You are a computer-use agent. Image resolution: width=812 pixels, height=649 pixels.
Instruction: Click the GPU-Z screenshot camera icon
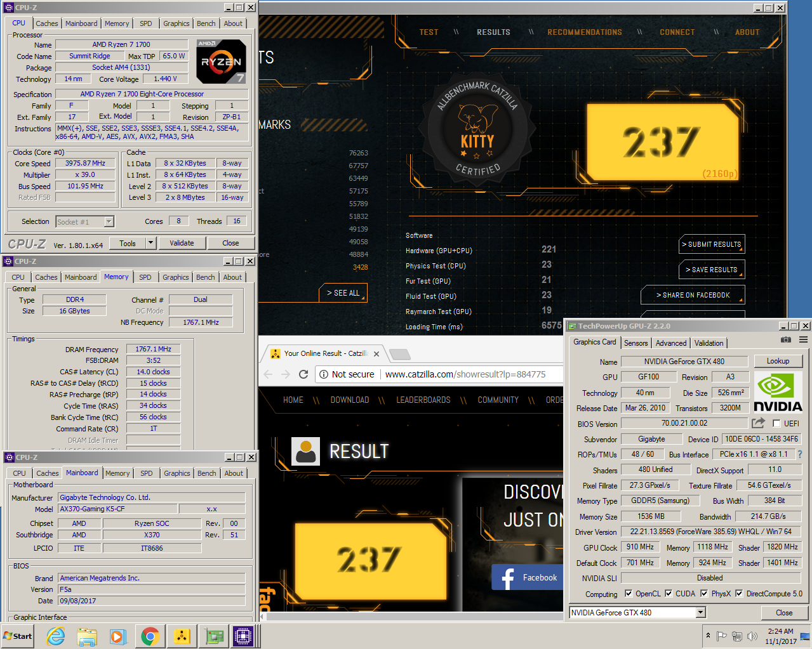pos(786,340)
